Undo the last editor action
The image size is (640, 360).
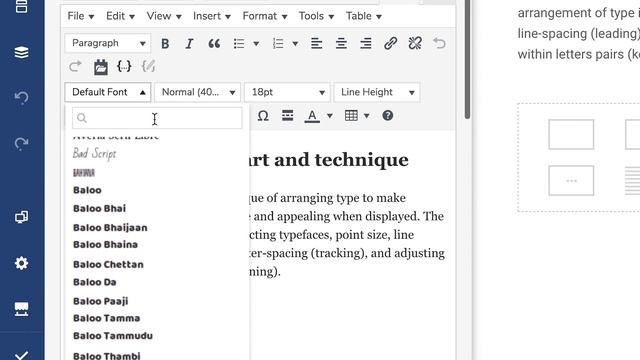(x=439, y=43)
